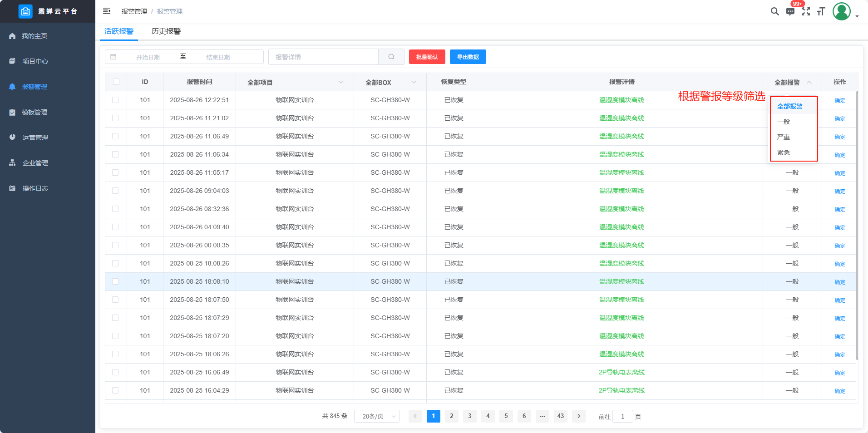Image resolution: width=868 pixels, height=433 pixels.
Task: Open the 20条/页 page size dropdown
Action: 377,416
